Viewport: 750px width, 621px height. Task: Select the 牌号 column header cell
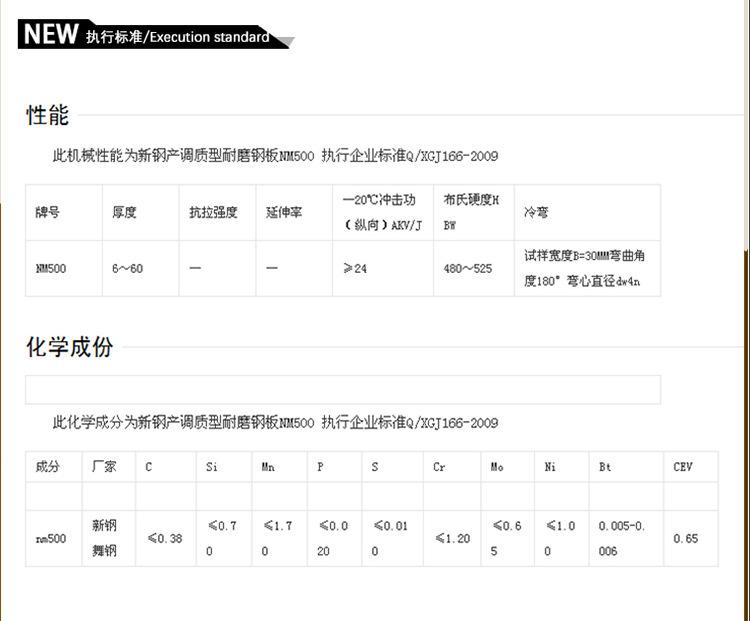point(64,212)
